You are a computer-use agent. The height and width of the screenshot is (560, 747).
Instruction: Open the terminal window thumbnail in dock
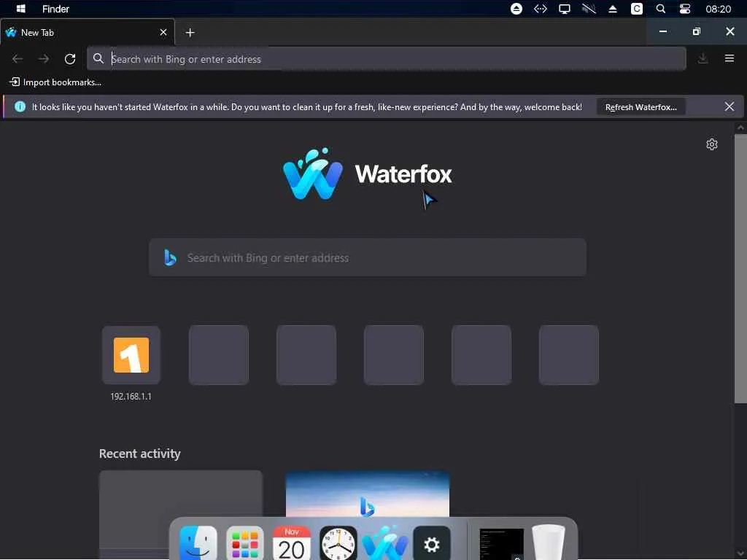pos(501,544)
